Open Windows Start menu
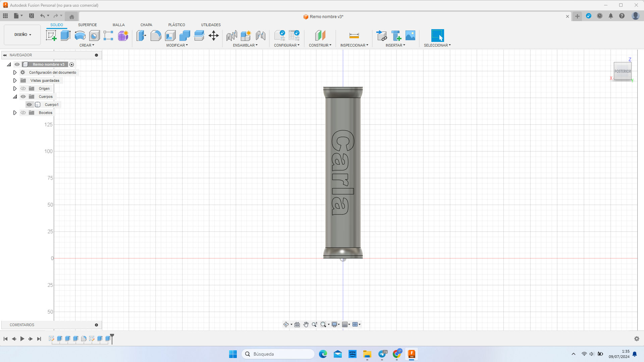The width and height of the screenshot is (644, 362). [x=233, y=354]
